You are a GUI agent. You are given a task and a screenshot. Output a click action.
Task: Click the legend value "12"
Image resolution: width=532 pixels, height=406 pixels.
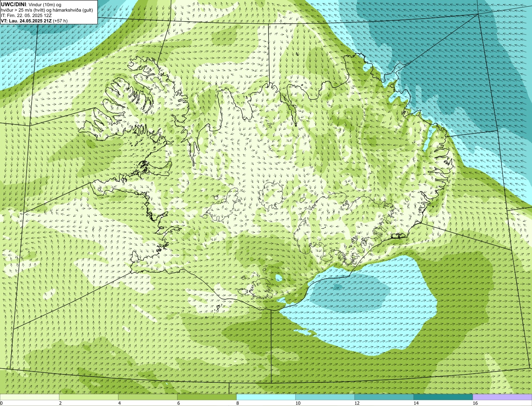[357, 403]
